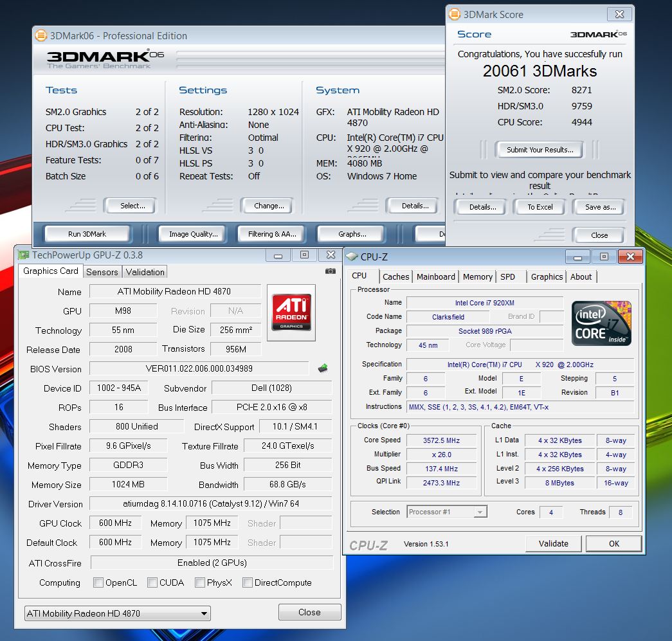Image resolution: width=672 pixels, height=641 pixels.
Task: Click the ATI Radeon logo in GPU-Z
Action: 291,312
